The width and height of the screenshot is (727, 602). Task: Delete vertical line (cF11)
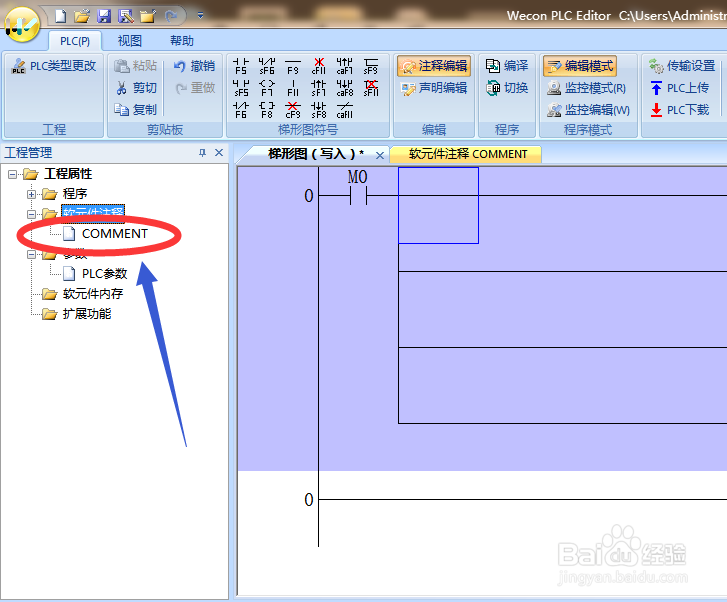[319, 66]
